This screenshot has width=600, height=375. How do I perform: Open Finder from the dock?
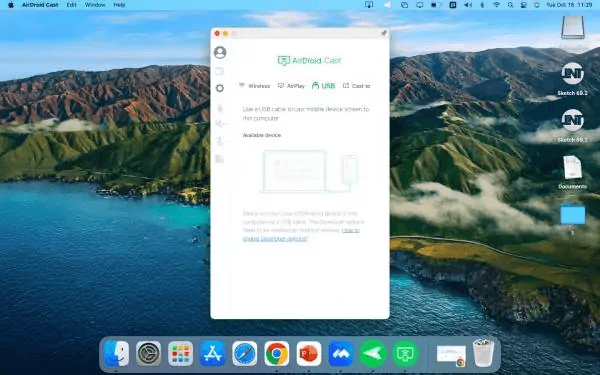coord(116,354)
